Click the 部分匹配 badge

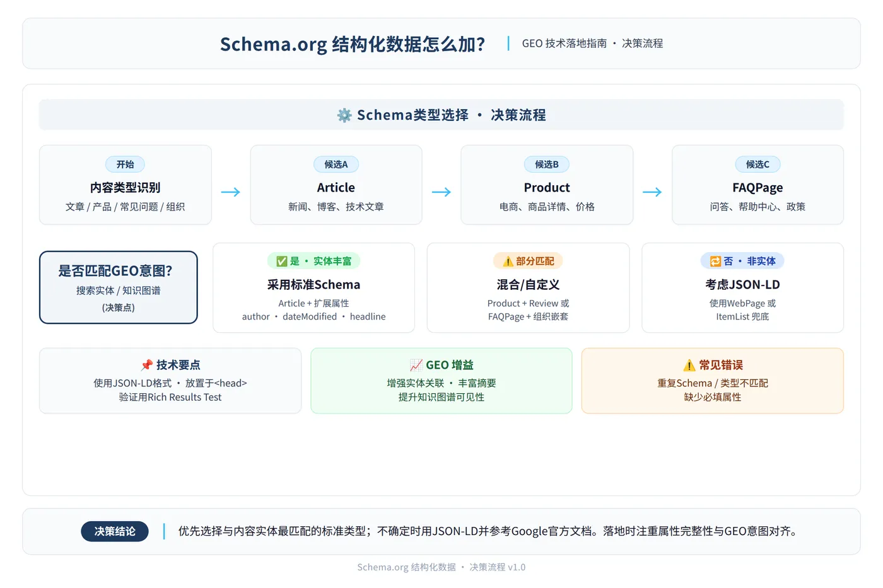(528, 261)
